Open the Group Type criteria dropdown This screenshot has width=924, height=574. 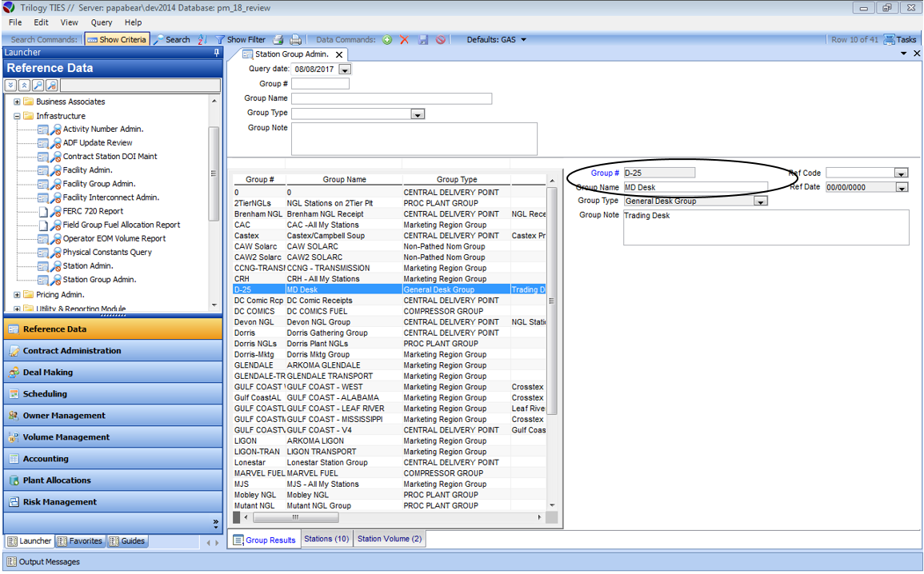click(x=417, y=114)
